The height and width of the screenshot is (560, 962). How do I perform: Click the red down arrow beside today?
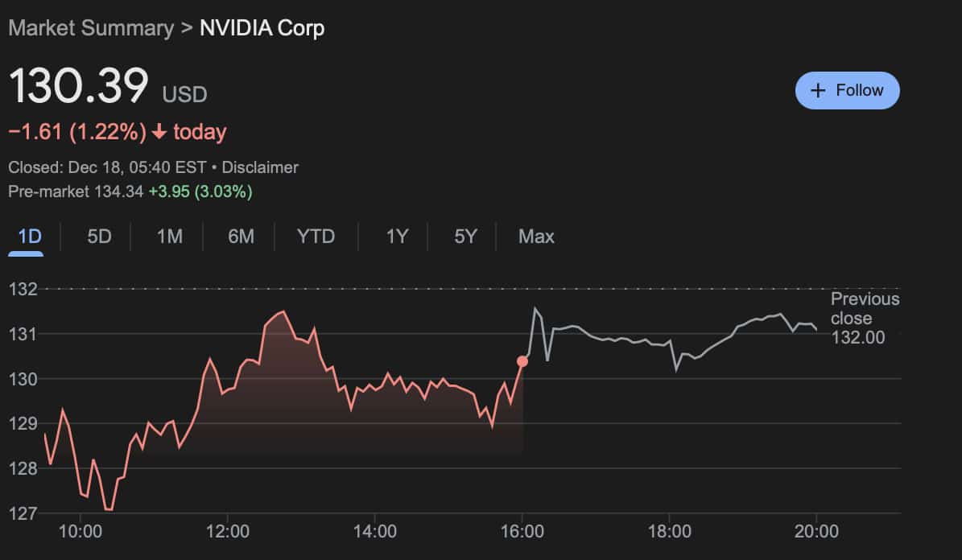159,132
